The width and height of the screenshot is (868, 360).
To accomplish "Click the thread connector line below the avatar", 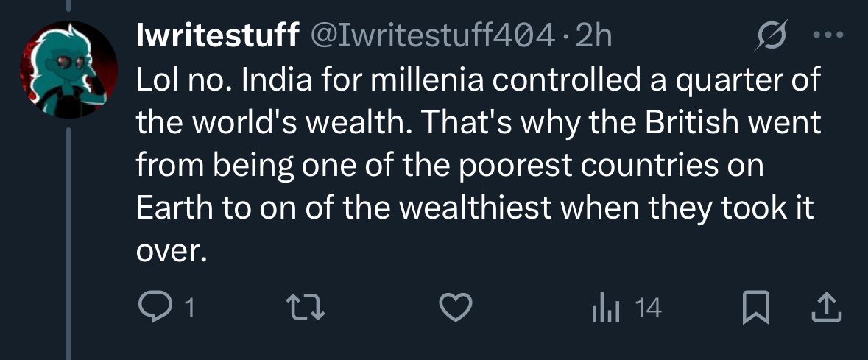I will [68, 244].
